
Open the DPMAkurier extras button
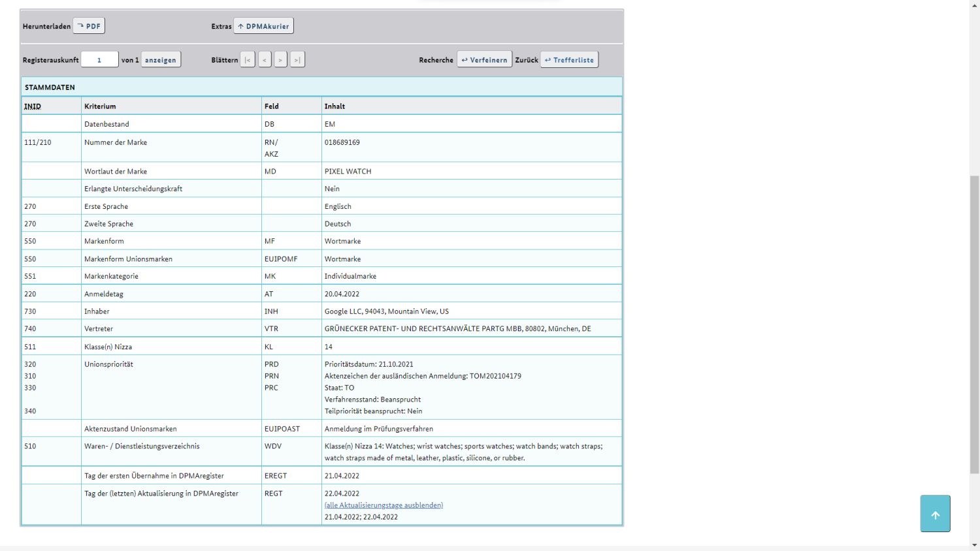[x=263, y=26]
